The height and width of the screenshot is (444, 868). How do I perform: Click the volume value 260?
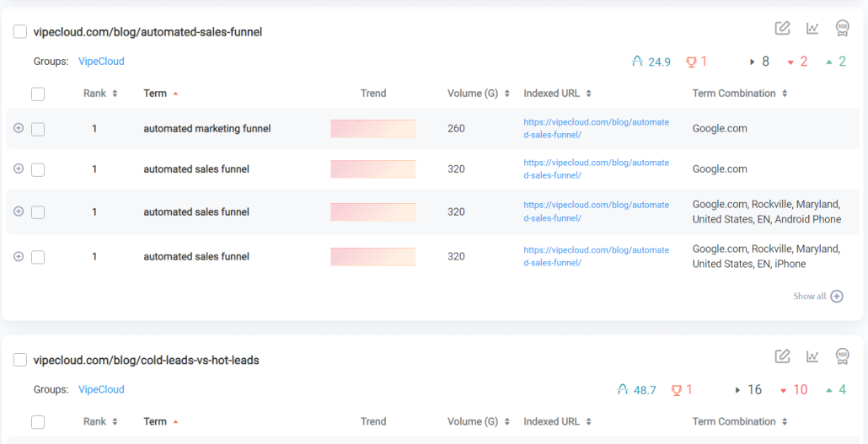456,128
